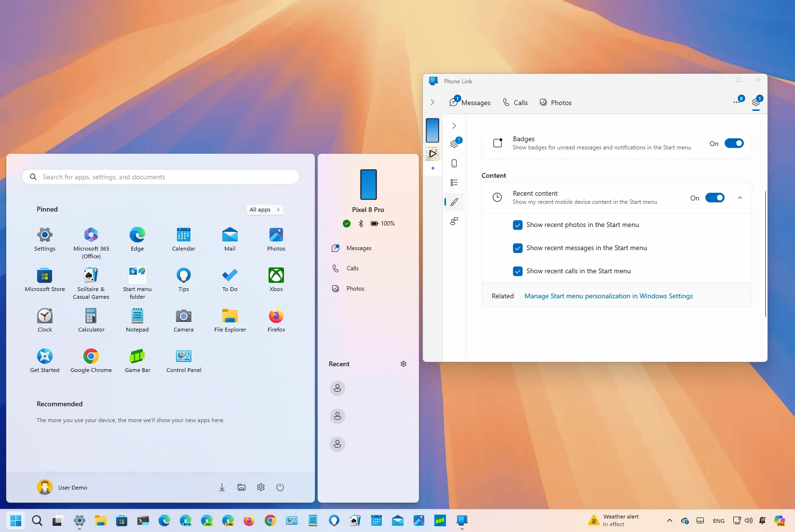Open the devices icon in the settings sidebar
This screenshot has width=795, height=532.
click(454, 163)
